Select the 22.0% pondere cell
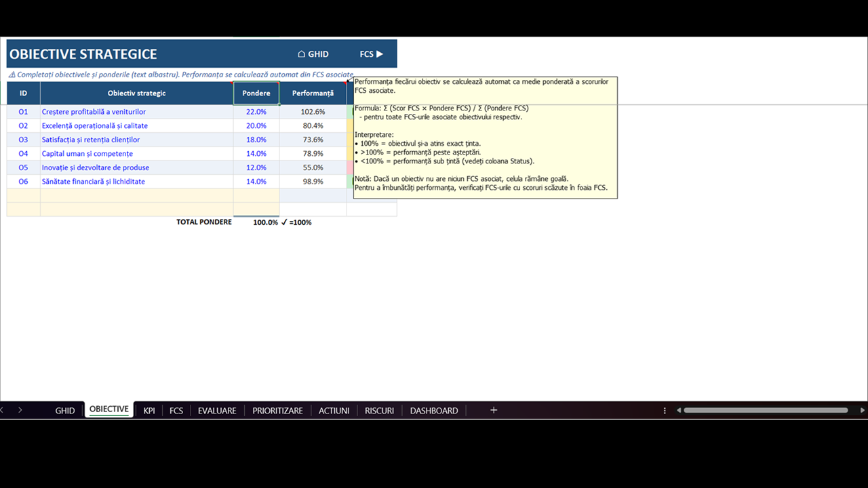 (256, 112)
